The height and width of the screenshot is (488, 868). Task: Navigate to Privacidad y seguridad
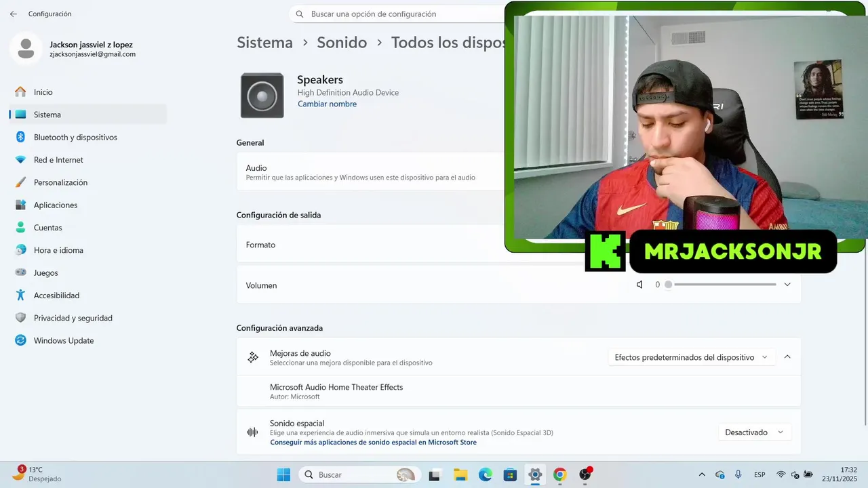[x=88, y=318]
